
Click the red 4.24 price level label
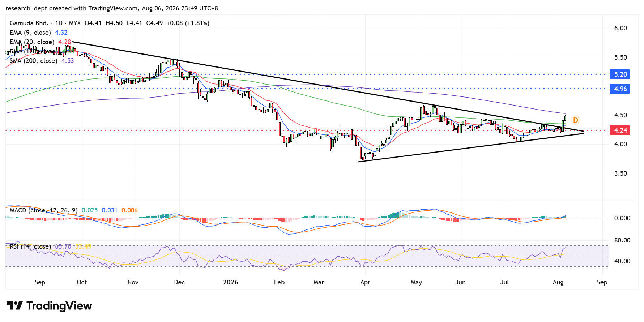tap(620, 130)
